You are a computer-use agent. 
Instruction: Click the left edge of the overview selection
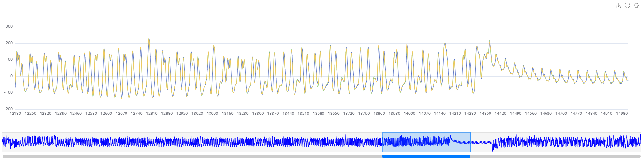click(x=382, y=142)
